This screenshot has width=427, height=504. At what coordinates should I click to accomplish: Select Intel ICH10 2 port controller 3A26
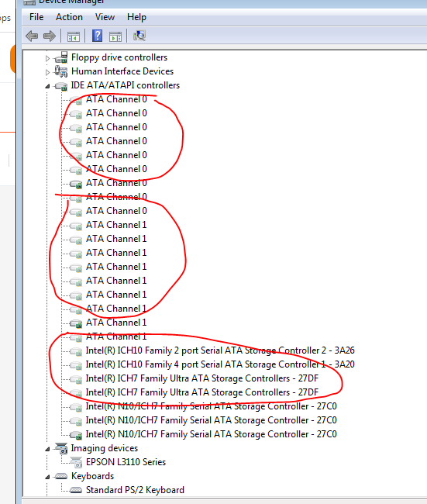[x=220, y=350]
